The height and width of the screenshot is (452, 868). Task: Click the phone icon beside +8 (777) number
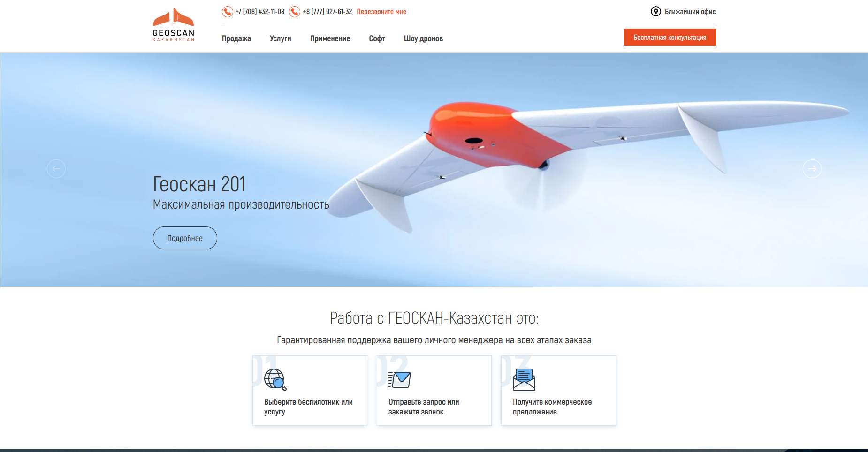coord(295,12)
